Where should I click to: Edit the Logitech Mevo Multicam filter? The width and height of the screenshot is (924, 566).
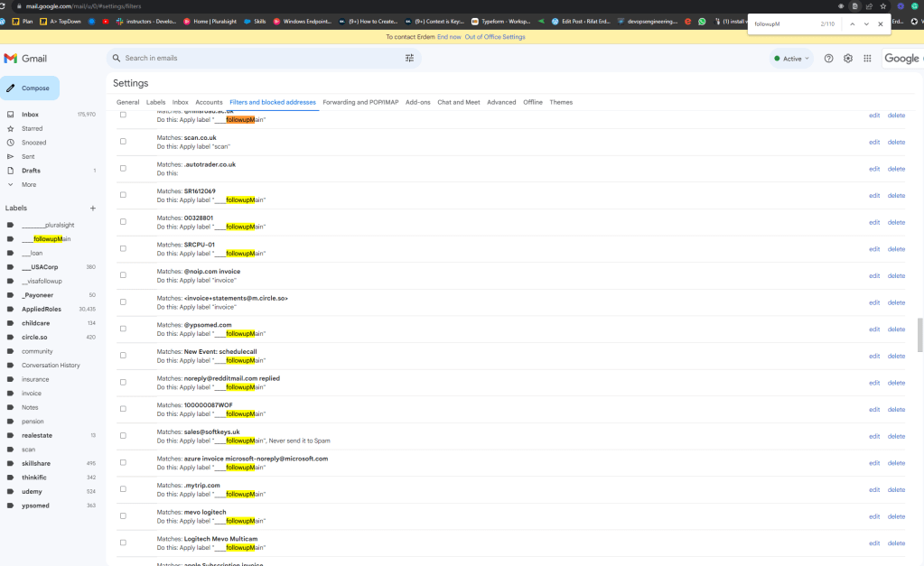point(874,543)
